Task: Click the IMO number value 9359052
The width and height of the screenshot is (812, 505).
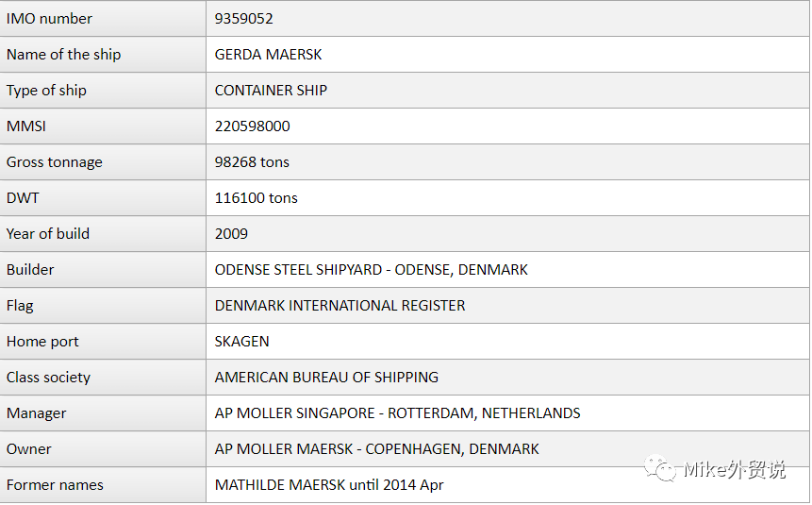Action: click(x=243, y=18)
